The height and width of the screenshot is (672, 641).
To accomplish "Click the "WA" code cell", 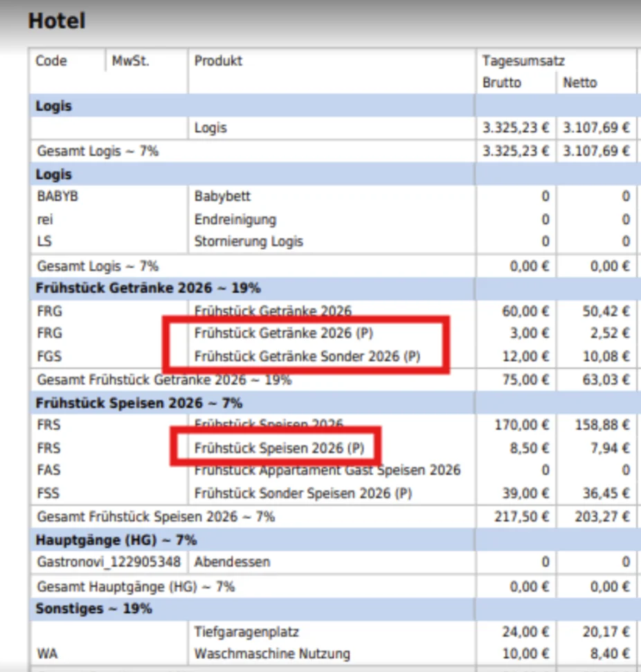I will 47,653.
